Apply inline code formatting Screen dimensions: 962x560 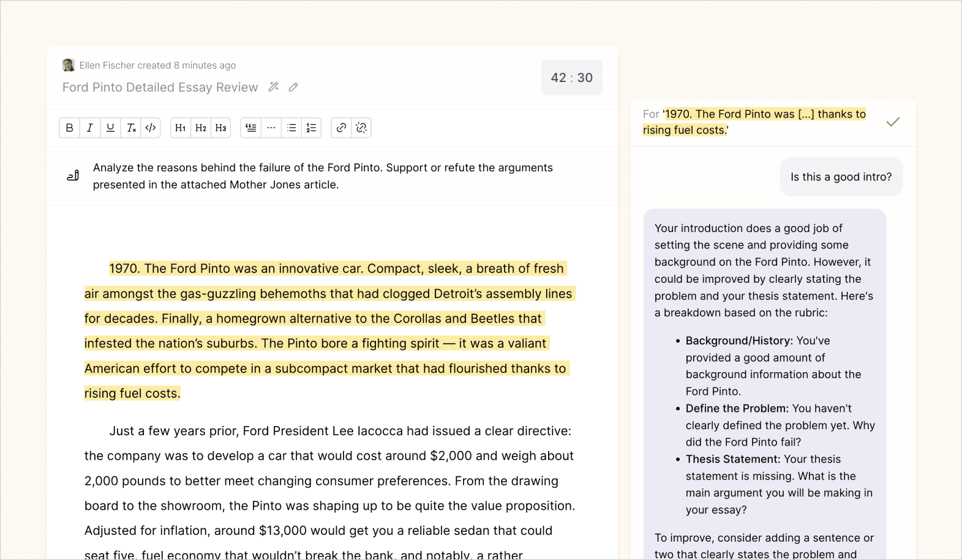coord(151,128)
